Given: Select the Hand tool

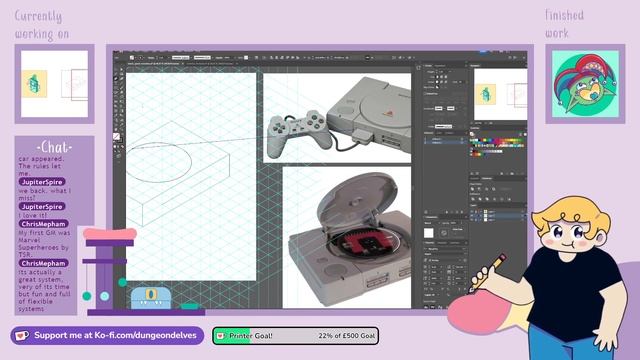Looking at the screenshot, I should coord(116,129).
